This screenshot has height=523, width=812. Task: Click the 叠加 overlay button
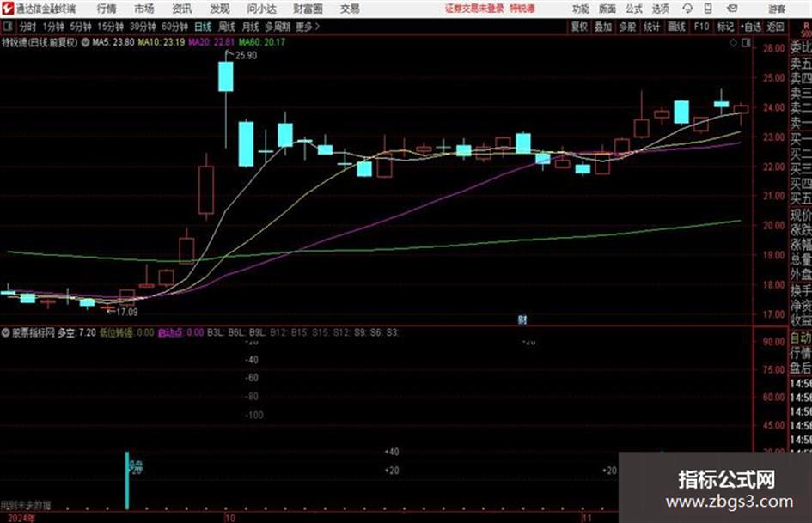(603, 27)
